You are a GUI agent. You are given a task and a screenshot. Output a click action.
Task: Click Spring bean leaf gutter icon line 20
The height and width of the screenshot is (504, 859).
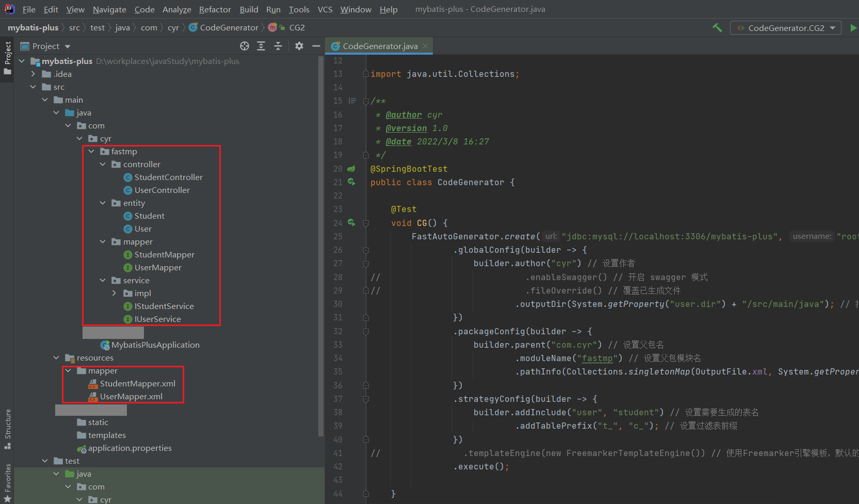click(x=351, y=168)
